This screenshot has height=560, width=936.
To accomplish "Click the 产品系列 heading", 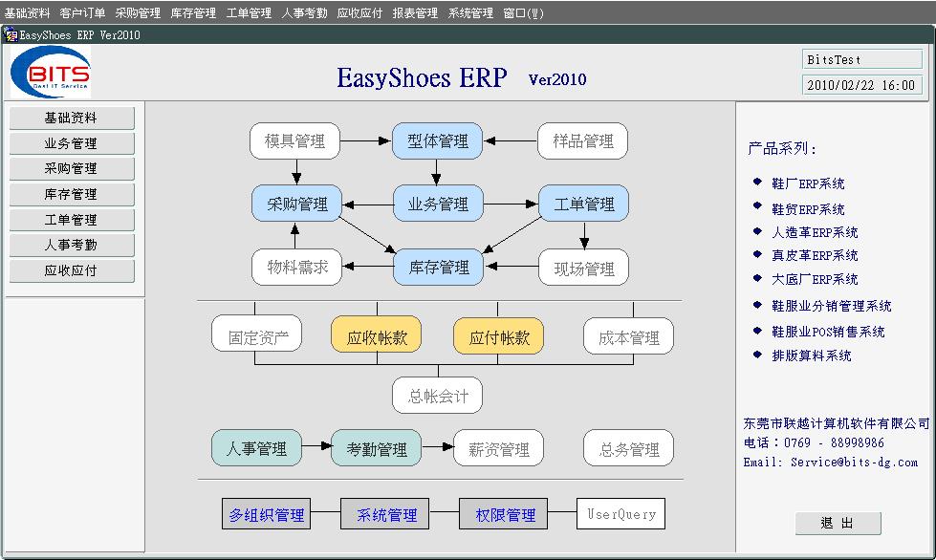I will 781,148.
